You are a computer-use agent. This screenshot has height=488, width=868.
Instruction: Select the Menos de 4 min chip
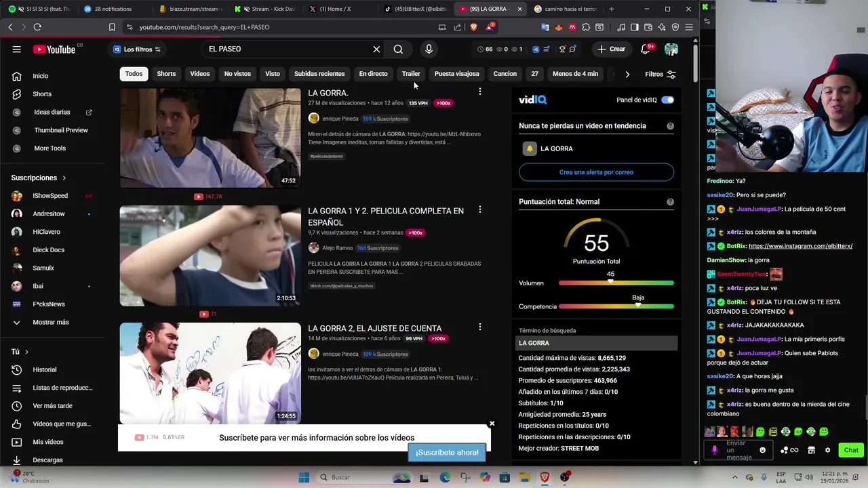pyautogui.click(x=575, y=73)
